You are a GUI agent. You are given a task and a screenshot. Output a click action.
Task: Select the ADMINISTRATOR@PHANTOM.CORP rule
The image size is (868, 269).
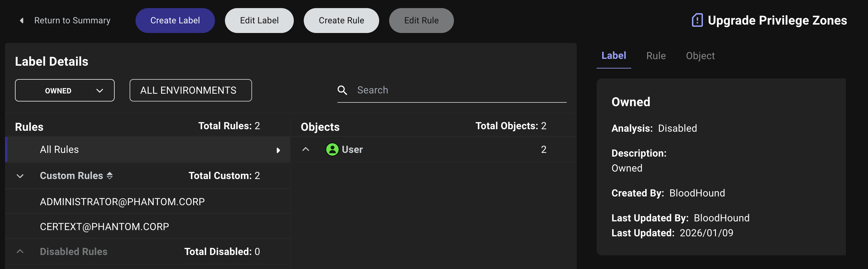pyautogui.click(x=122, y=201)
